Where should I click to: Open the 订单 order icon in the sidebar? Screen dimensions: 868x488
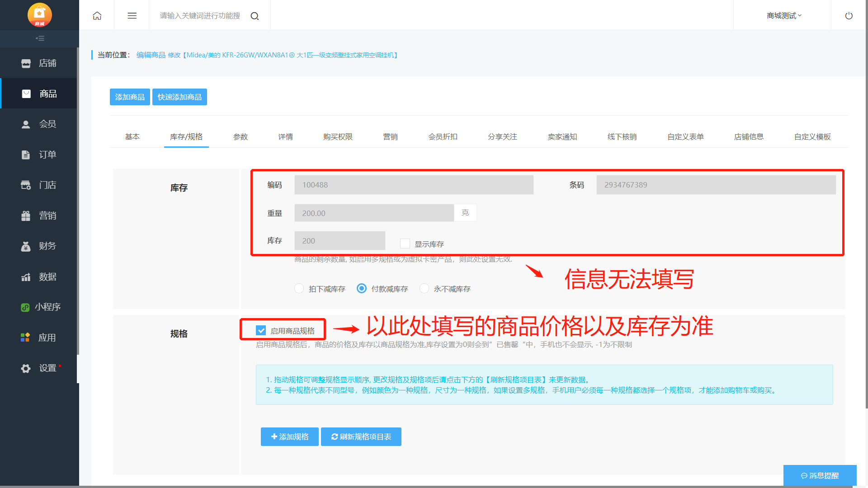point(26,155)
